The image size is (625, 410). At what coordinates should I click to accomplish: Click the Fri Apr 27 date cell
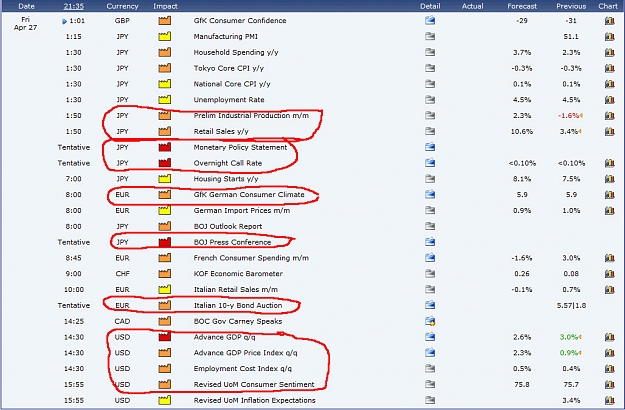click(26, 24)
